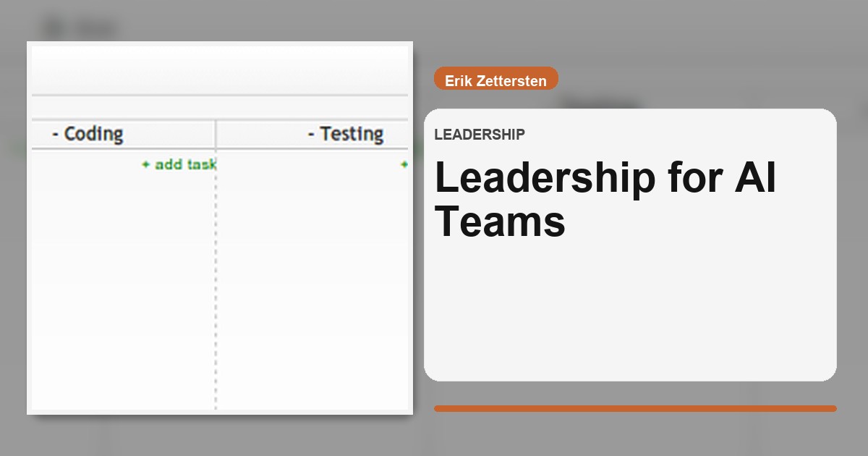
Task: Click the green plus icon in the Testing column
Action: click(404, 164)
